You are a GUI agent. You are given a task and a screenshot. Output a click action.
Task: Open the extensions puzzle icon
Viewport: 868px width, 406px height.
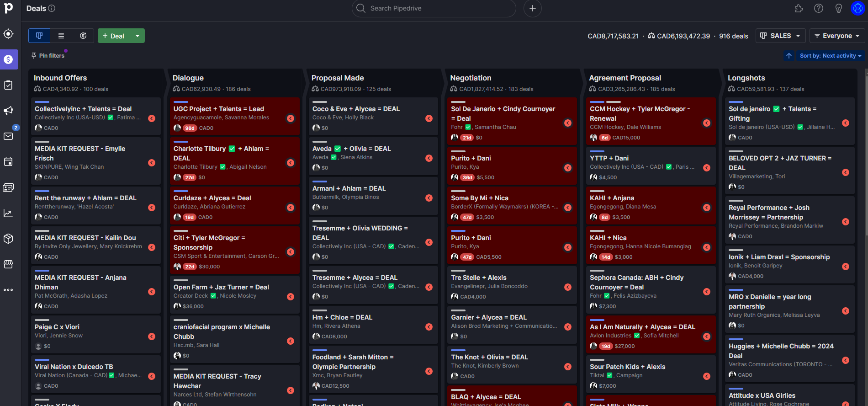pos(799,8)
